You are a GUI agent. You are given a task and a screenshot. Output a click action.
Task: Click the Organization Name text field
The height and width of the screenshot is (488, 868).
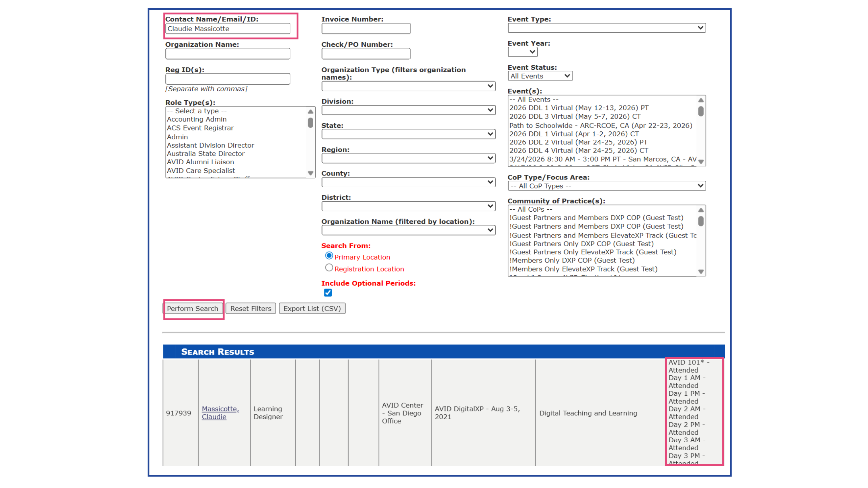[228, 54]
